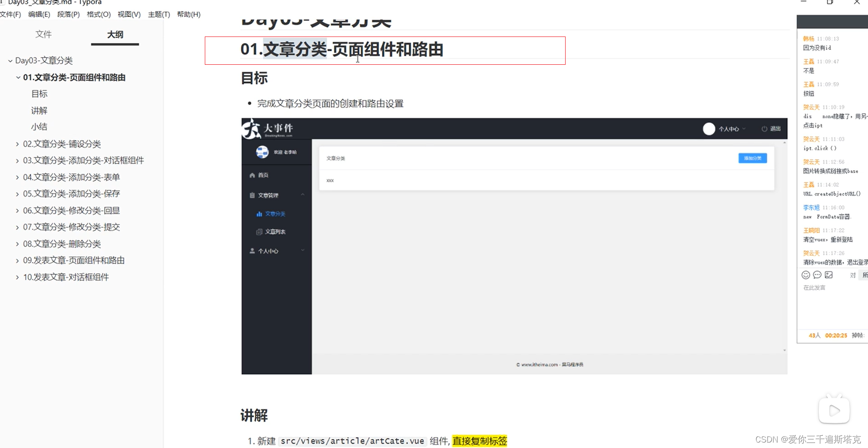Open the 个人中心 dropdown in the header
The height and width of the screenshot is (448, 868).
coord(732,129)
